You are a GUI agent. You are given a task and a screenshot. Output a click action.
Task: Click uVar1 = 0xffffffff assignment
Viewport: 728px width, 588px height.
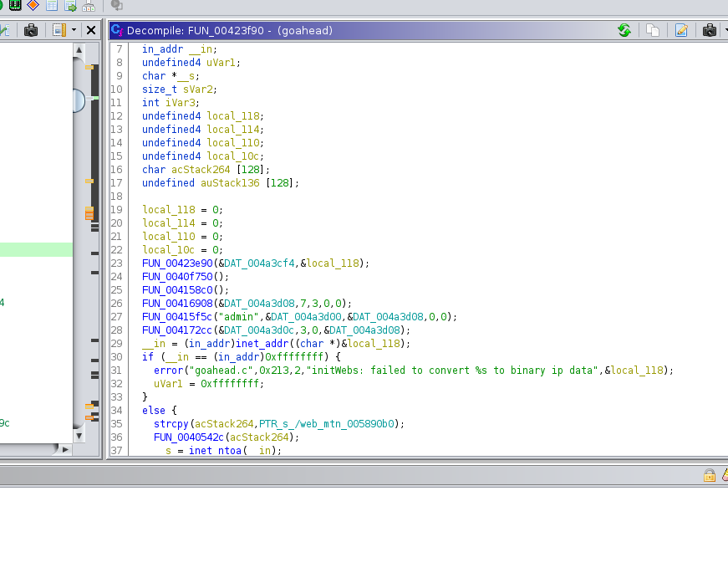208,384
